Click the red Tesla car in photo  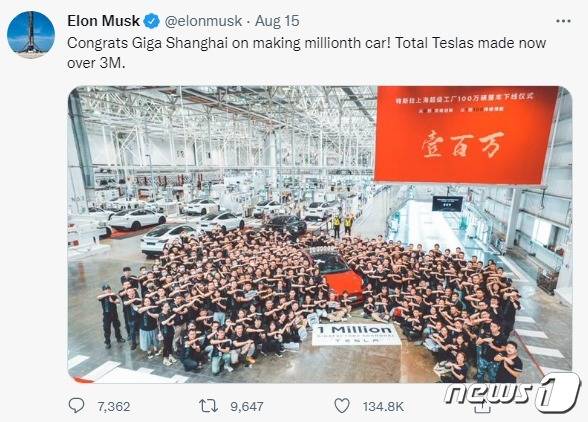point(338,274)
